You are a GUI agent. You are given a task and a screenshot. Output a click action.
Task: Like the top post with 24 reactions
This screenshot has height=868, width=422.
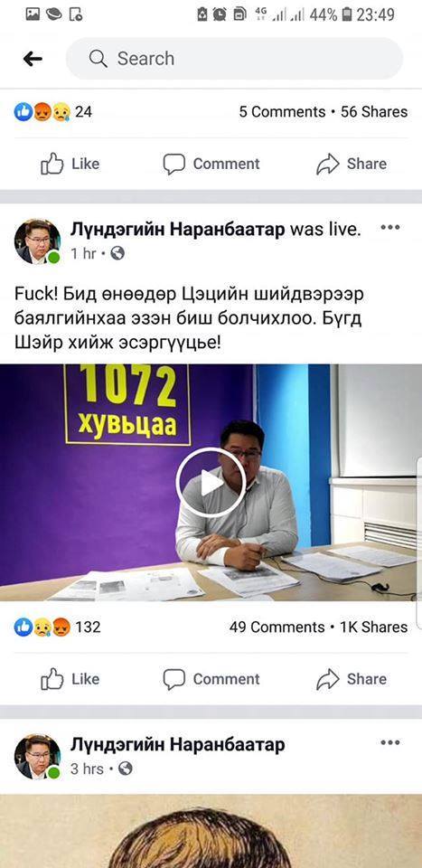[70, 164]
